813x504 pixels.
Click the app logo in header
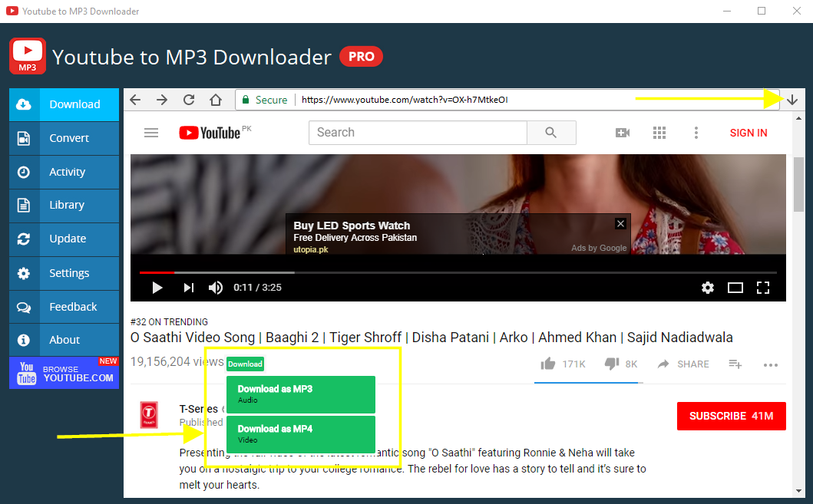[x=28, y=56]
